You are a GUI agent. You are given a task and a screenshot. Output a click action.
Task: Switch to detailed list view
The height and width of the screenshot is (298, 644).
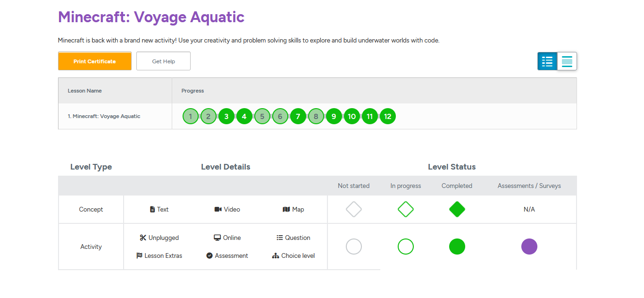click(x=547, y=61)
